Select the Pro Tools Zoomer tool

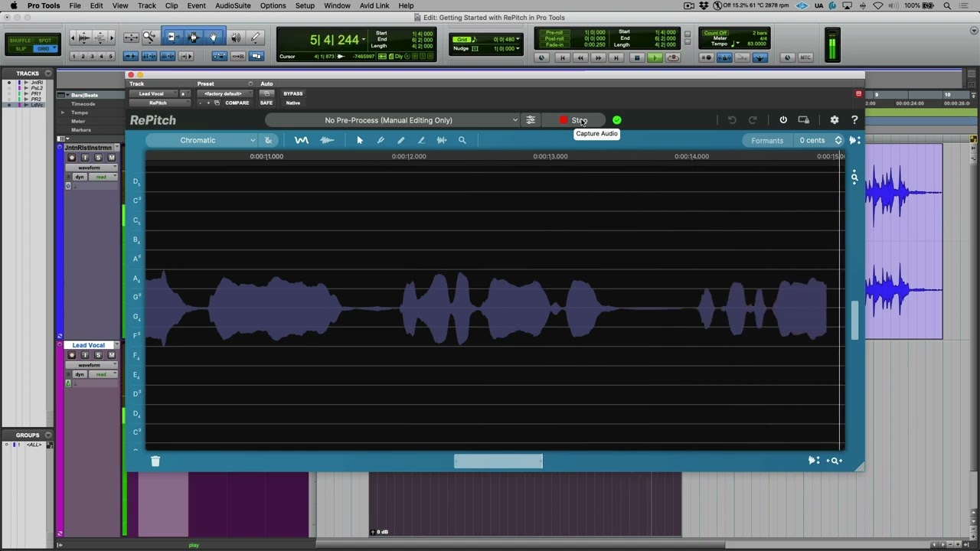click(x=149, y=37)
